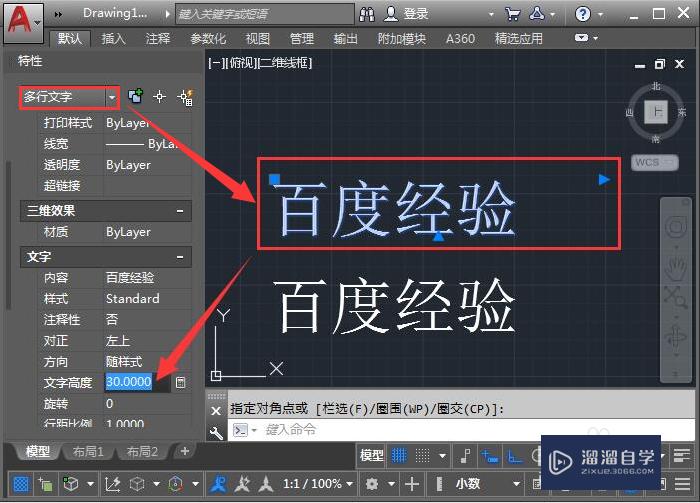700x503 pixels.
Task: Open the help question mark icon
Action: pyautogui.click(x=583, y=14)
